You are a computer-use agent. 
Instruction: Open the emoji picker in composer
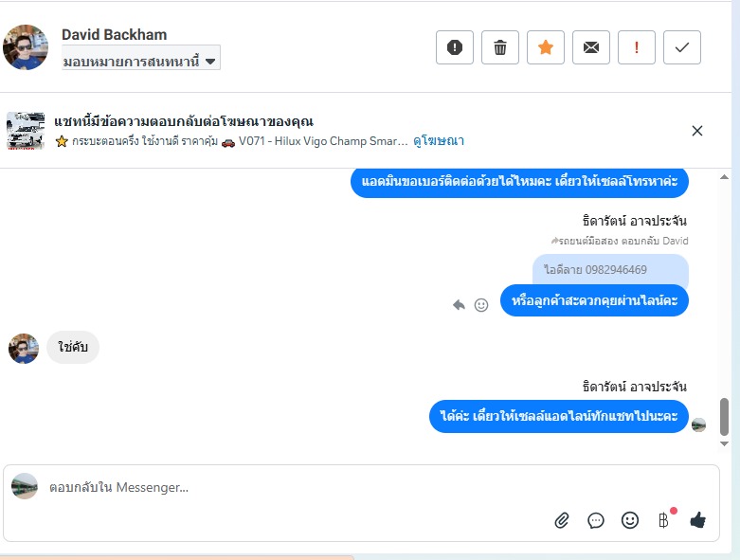point(630,519)
